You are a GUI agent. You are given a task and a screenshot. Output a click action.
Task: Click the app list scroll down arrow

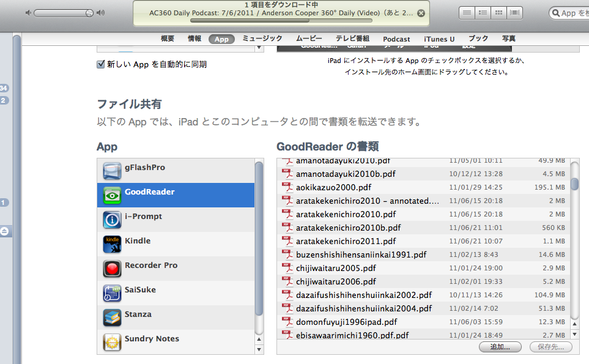click(259, 349)
